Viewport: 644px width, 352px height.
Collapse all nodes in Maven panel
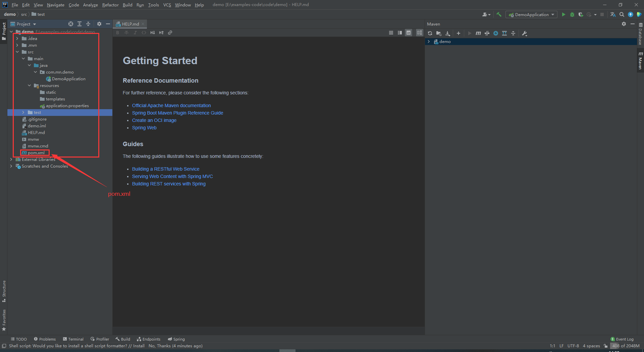513,33
